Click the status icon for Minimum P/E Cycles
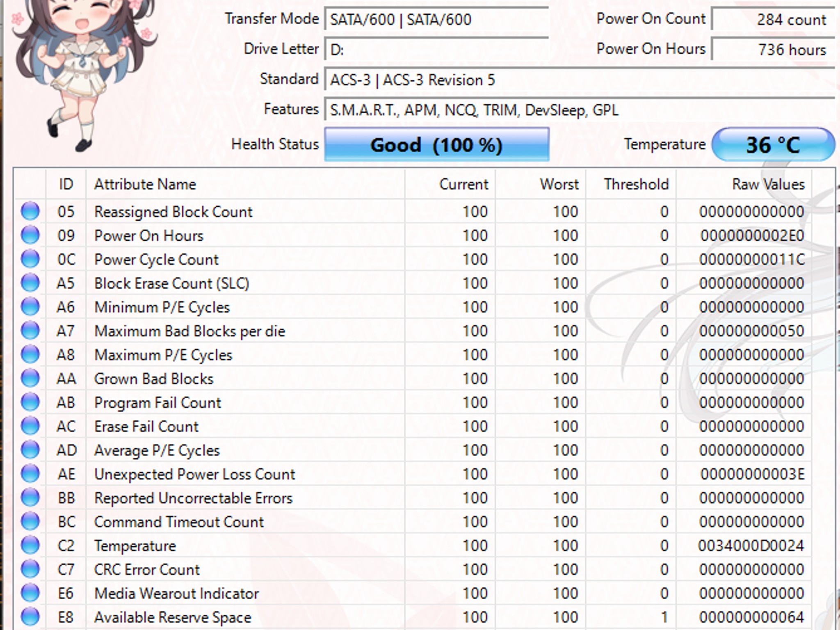 coord(30,306)
